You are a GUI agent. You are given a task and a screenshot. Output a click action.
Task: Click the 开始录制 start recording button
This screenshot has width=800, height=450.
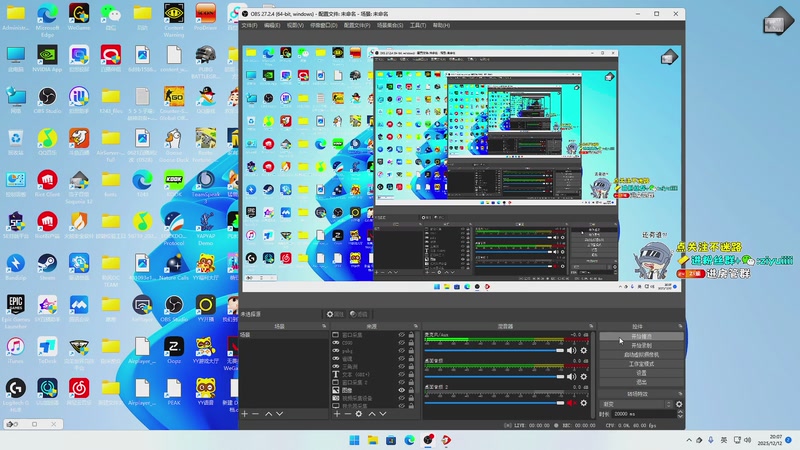(641, 345)
